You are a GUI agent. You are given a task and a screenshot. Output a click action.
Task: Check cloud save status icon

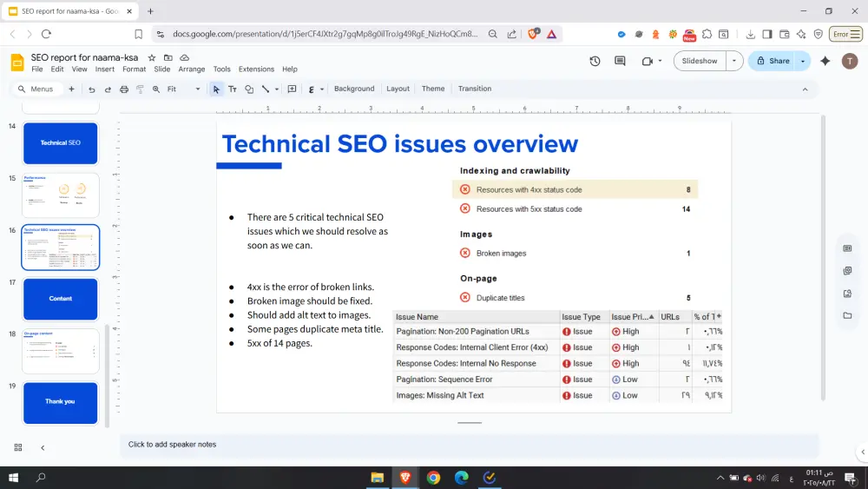(185, 57)
